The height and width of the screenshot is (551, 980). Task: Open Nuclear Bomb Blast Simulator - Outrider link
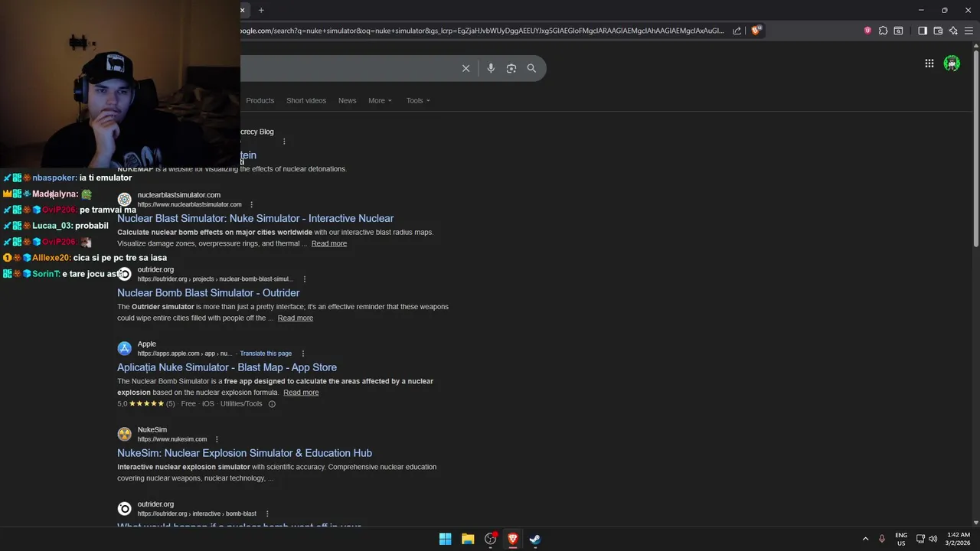(x=208, y=292)
